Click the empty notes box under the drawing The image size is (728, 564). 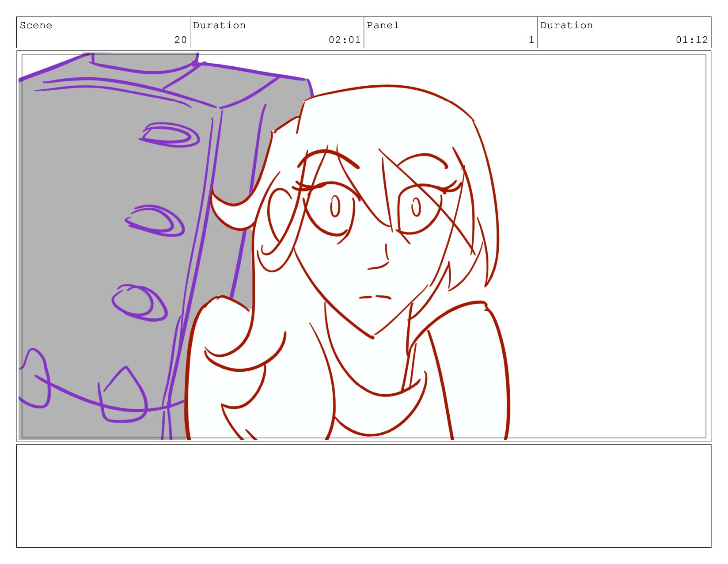pyautogui.click(x=364, y=496)
